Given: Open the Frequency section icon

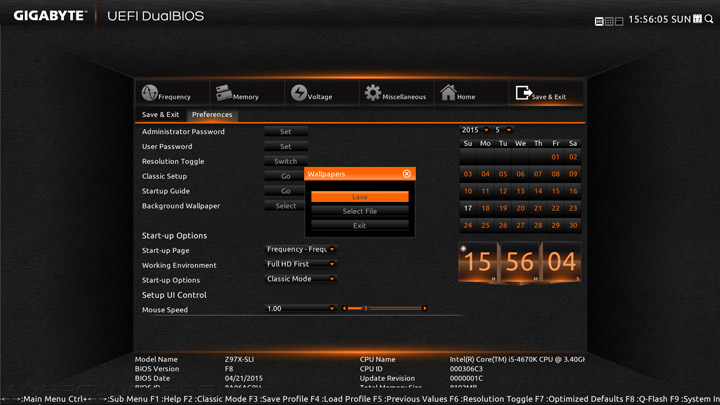Looking at the screenshot, I should point(150,93).
